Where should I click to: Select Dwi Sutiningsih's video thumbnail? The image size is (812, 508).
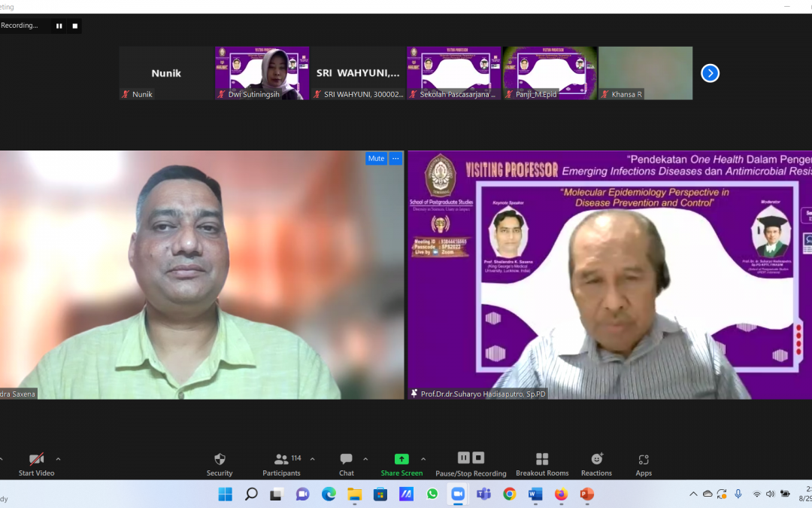[261, 72]
